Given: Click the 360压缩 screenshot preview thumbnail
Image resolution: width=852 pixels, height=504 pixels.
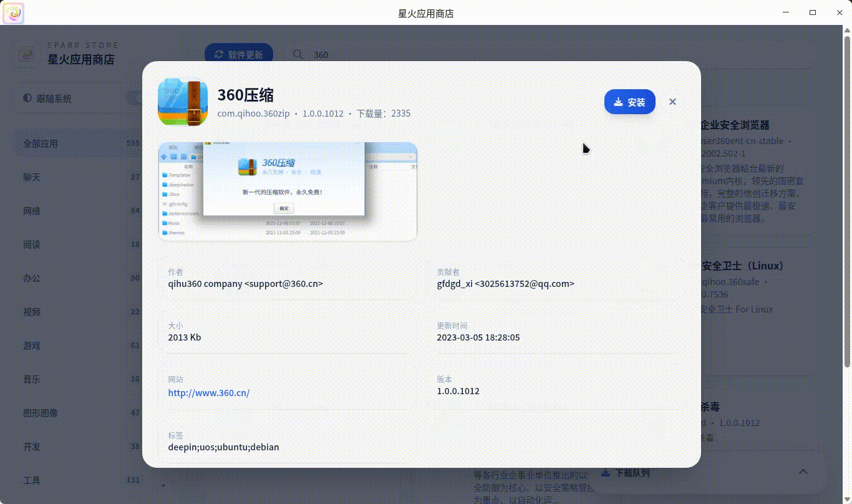Looking at the screenshot, I should tap(288, 191).
